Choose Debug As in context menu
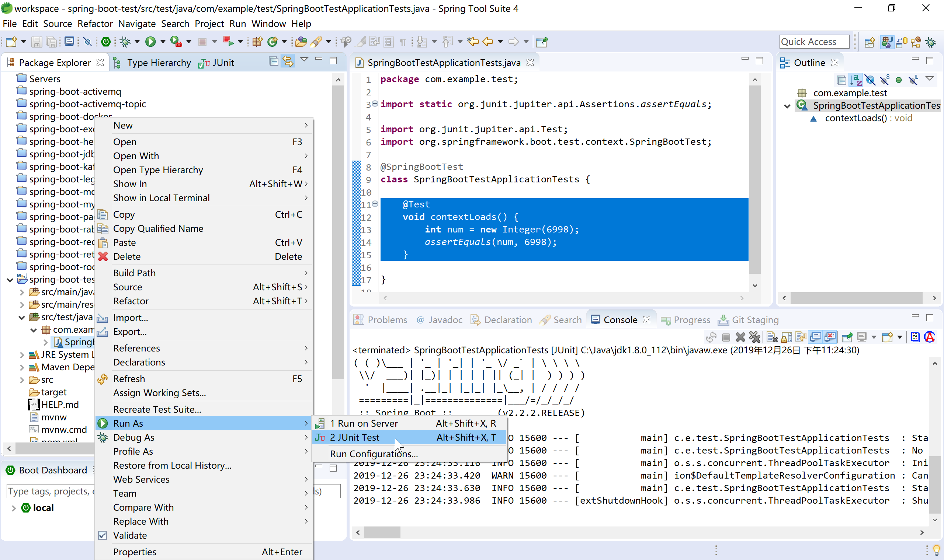Viewport: 944px width, 560px height. point(204,437)
